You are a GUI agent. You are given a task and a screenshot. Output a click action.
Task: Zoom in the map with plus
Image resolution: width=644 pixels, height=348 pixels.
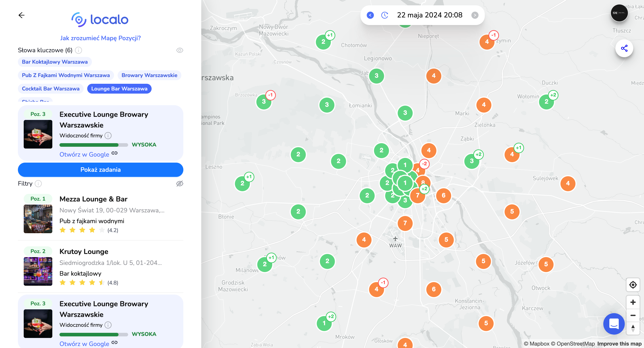click(633, 302)
